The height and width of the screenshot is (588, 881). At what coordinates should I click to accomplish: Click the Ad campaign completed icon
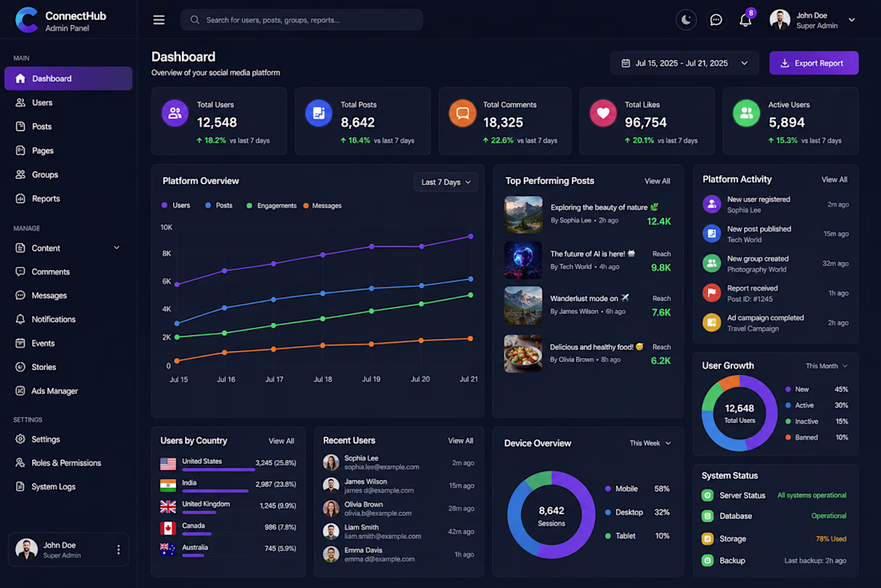tap(712, 323)
